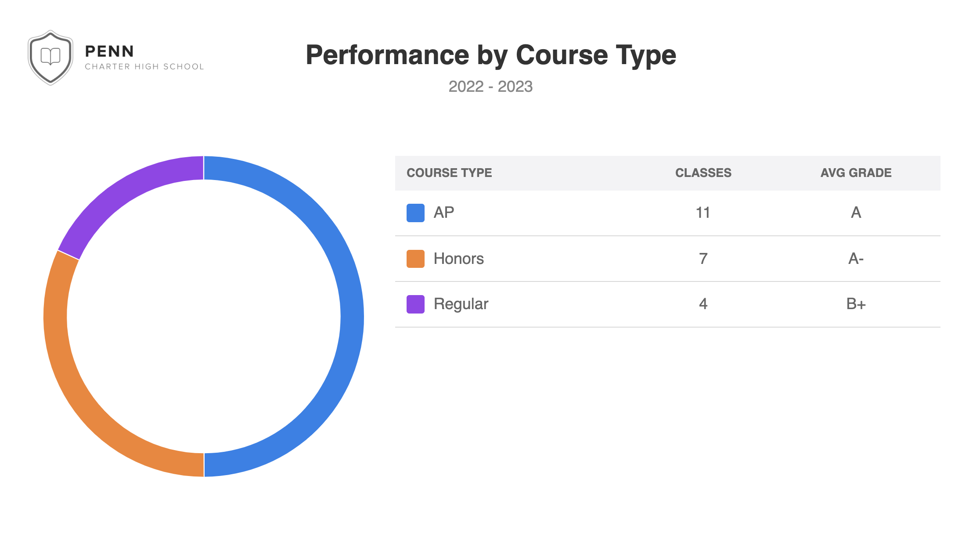Select the Honors row label

[458, 259]
